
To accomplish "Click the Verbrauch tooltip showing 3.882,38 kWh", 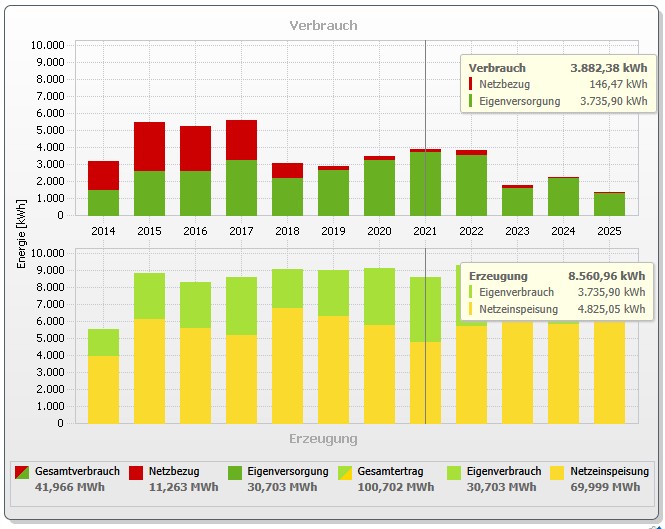I will 557,84.
